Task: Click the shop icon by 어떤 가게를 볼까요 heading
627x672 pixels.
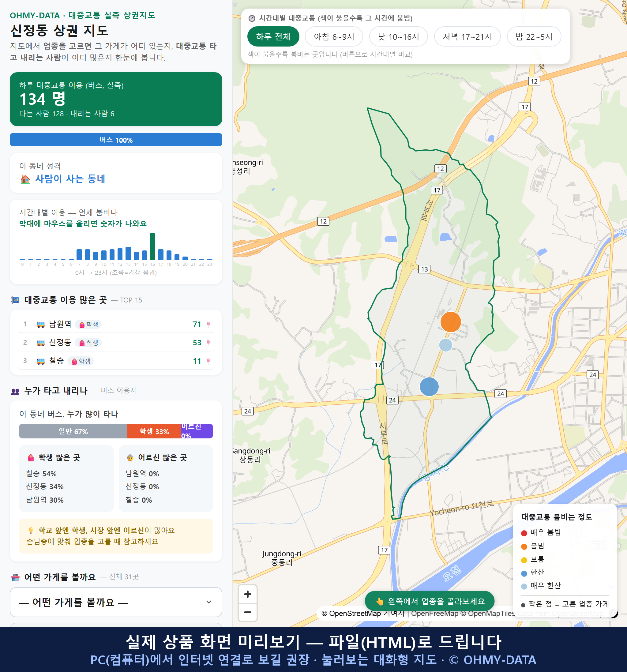Action: [x=16, y=577]
